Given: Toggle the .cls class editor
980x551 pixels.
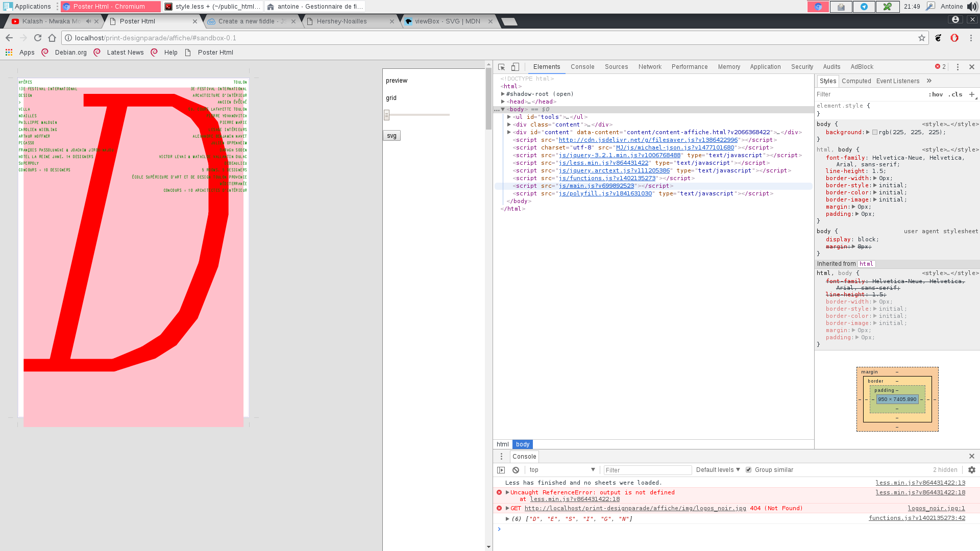Looking at the screenshot, I should (x=955, y=94).
